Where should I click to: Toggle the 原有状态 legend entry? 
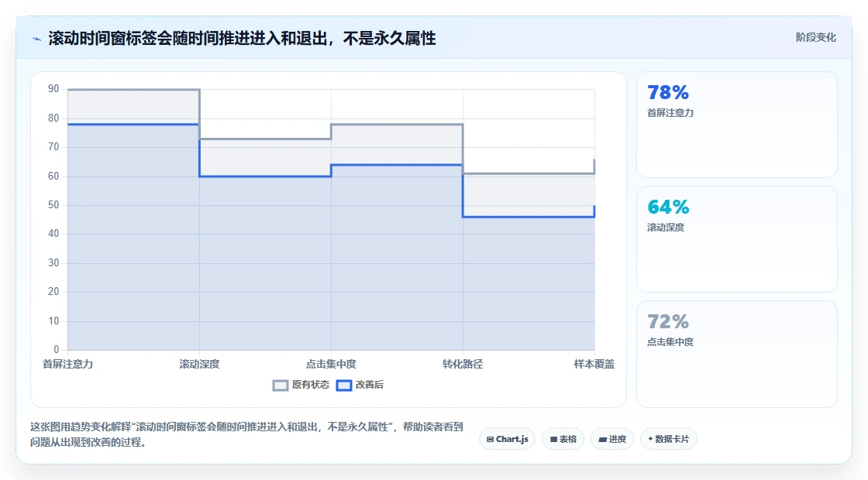pyautogui.click(x=301, y=385)
